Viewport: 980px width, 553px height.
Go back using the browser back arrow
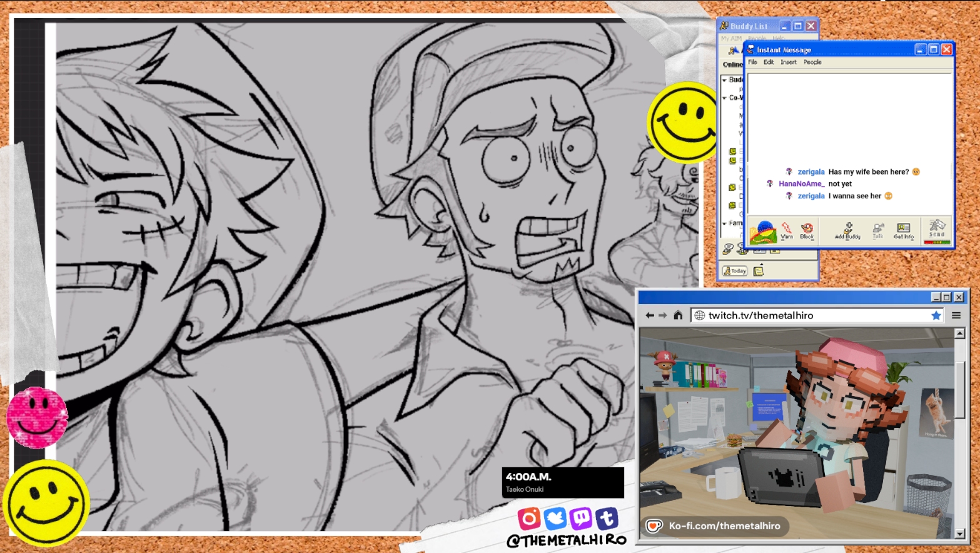tap(650, 315)
